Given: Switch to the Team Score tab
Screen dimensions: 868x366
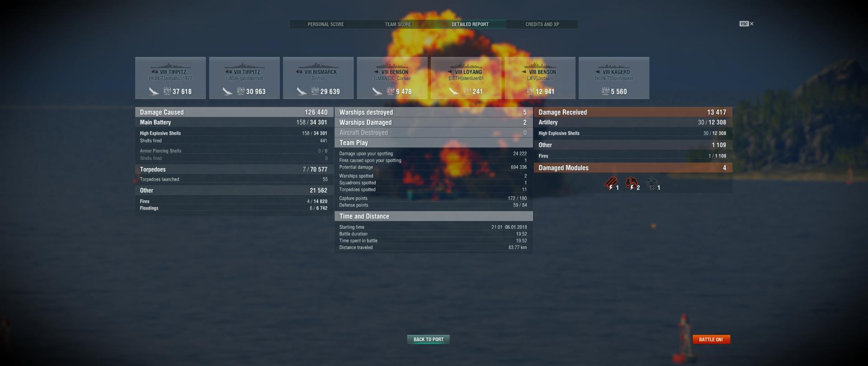Looking at the screenshot, I should (398, 24).
